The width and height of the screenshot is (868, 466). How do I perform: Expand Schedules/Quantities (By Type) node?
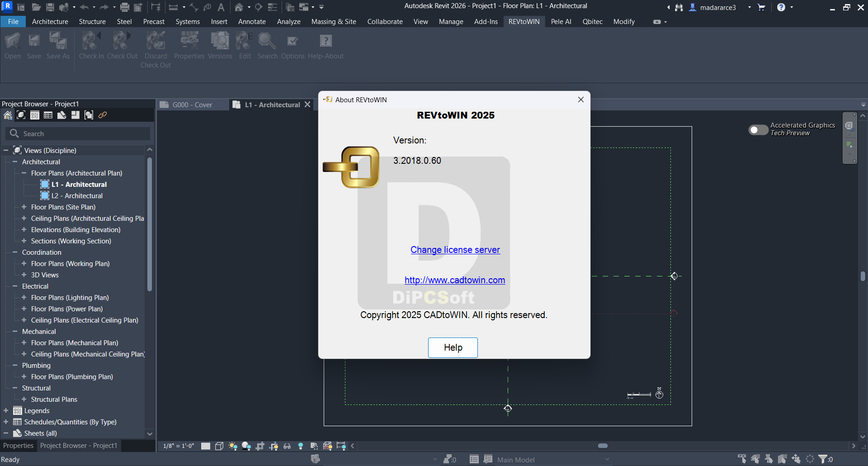pyautogui.click(x=6, y=422)
